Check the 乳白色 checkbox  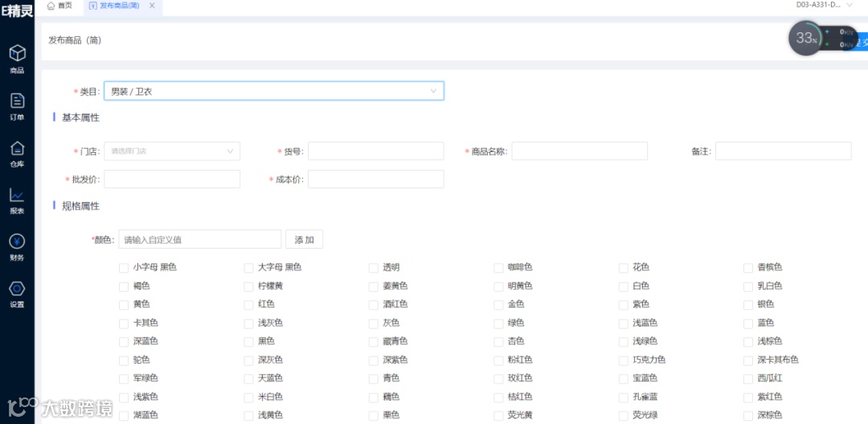coord(749,286)
